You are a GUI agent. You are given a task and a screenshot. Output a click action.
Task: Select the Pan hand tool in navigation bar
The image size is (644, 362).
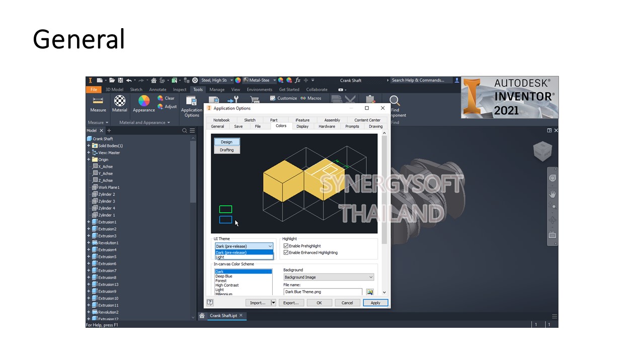[552, 194]
